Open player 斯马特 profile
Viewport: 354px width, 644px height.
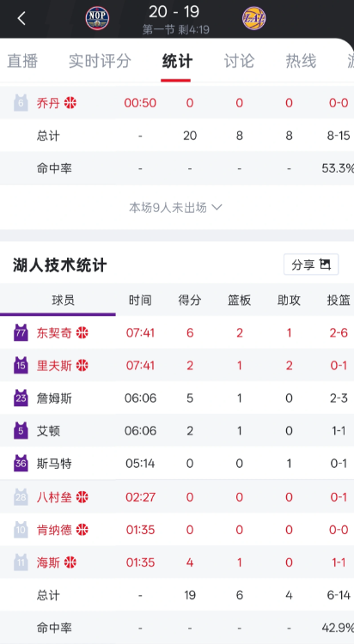(x=54, y=464)
